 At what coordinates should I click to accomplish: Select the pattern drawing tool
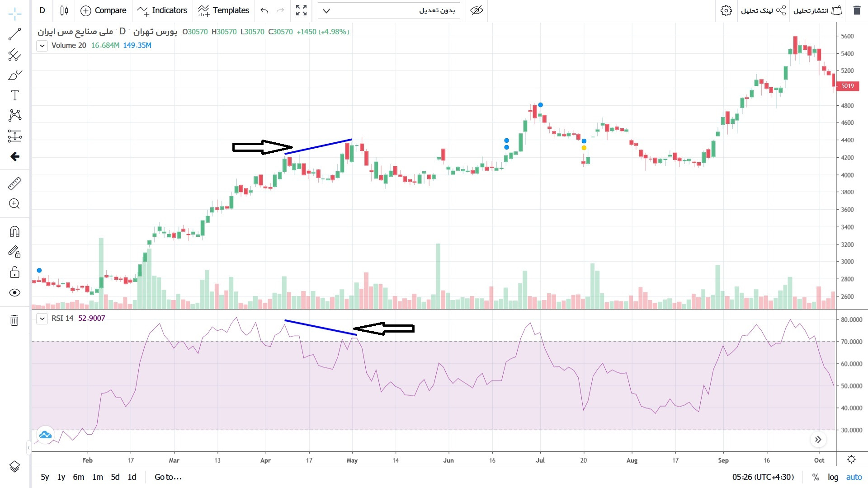pyautogui.click(x=14, y=115)
